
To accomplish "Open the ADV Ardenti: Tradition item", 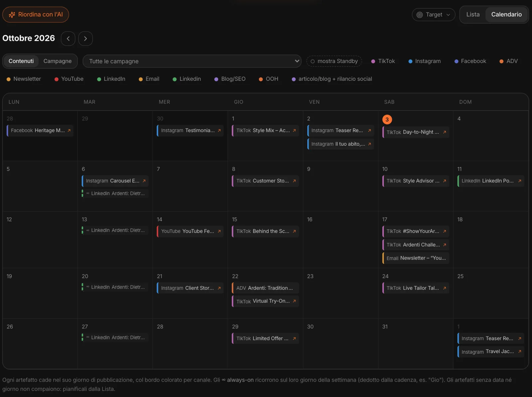I will (265, 288).
